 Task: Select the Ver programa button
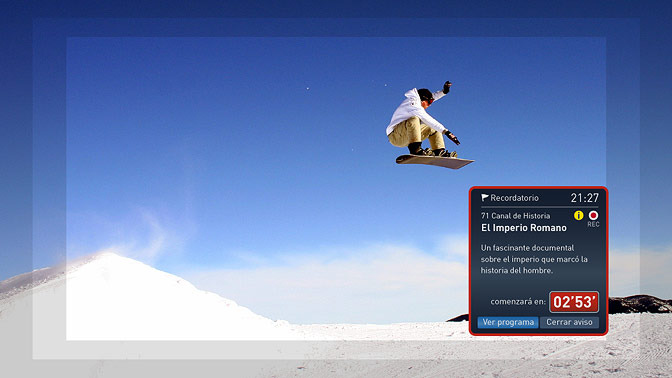click(508, 322)
